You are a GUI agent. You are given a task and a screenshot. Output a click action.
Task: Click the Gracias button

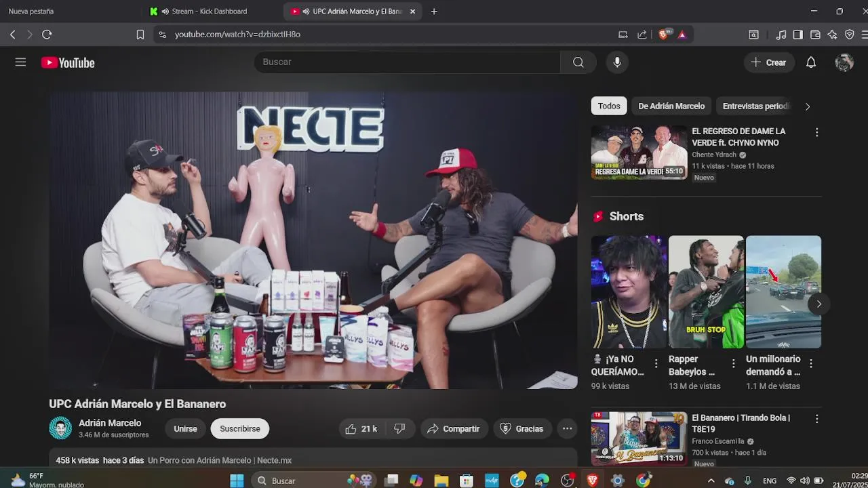521,428
